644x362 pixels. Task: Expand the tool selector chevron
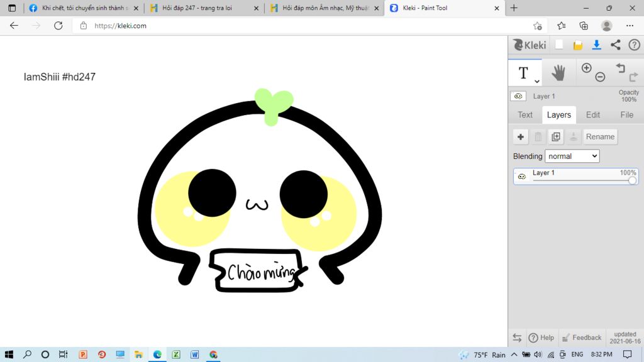[537, 81]
